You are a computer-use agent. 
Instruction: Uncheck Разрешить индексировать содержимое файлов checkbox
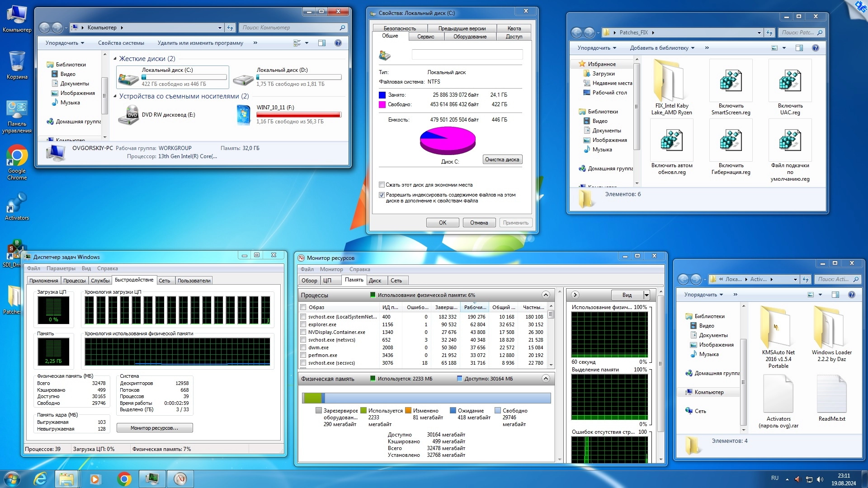(382, 195)
